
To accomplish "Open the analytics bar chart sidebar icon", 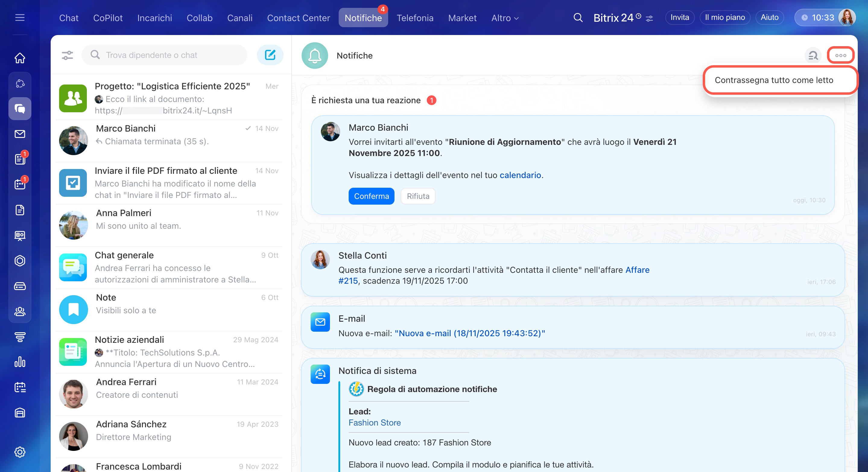I will [x=20, y=362].
